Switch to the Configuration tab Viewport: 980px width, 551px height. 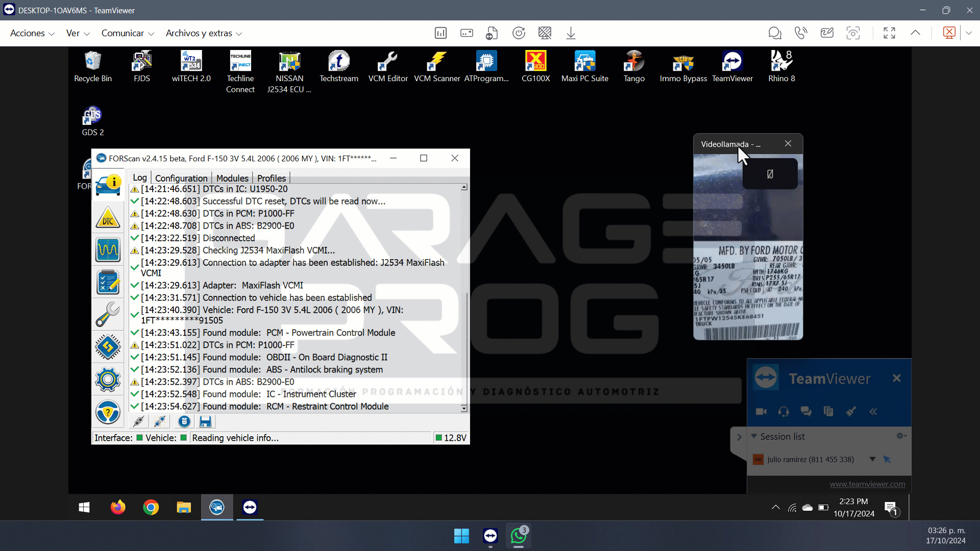181,178
